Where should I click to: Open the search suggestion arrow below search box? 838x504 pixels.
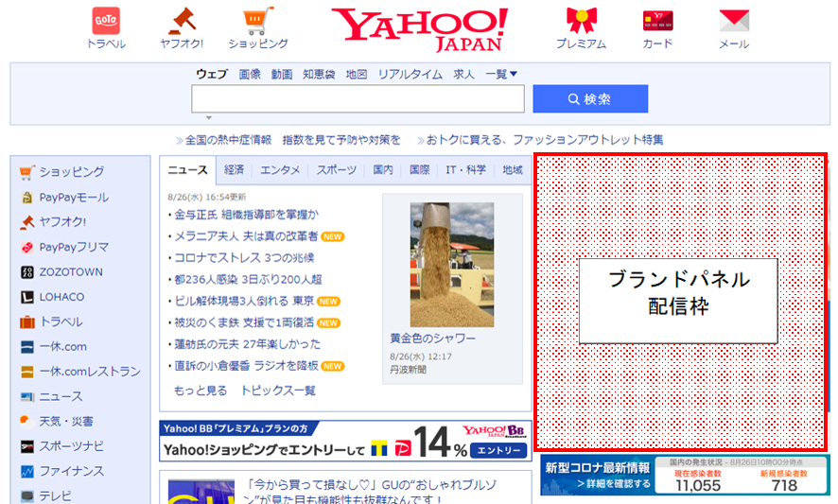(209, 117)
